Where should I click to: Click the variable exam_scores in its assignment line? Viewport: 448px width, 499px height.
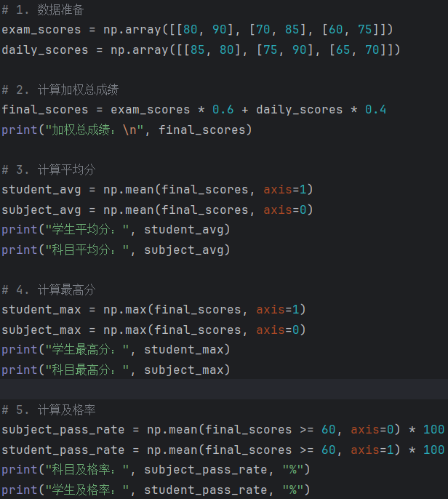(41, 30)
